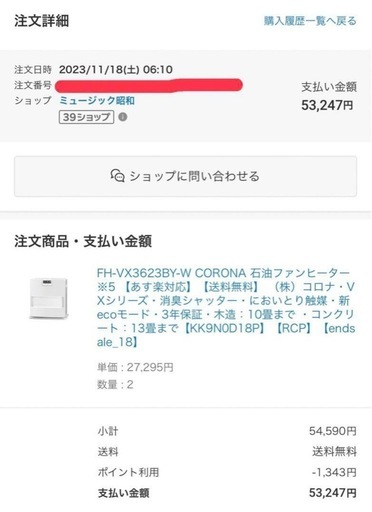Viewport: 372px width, 512px height.
Task: Click the red redacted order number
Action: 148,85
